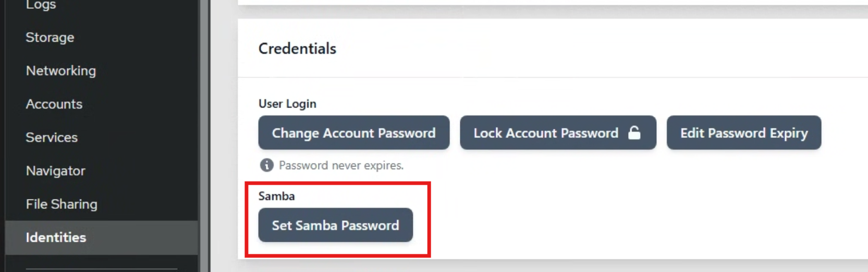Click Change Account Password button
The image size is (868, 272).
354,133
